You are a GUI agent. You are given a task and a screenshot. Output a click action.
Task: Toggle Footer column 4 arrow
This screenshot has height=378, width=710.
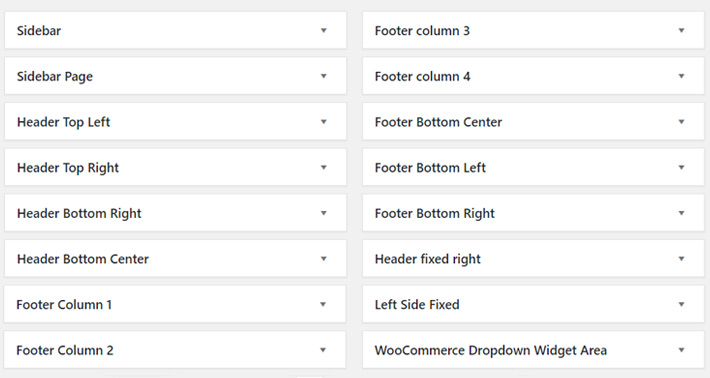point(681,76)
